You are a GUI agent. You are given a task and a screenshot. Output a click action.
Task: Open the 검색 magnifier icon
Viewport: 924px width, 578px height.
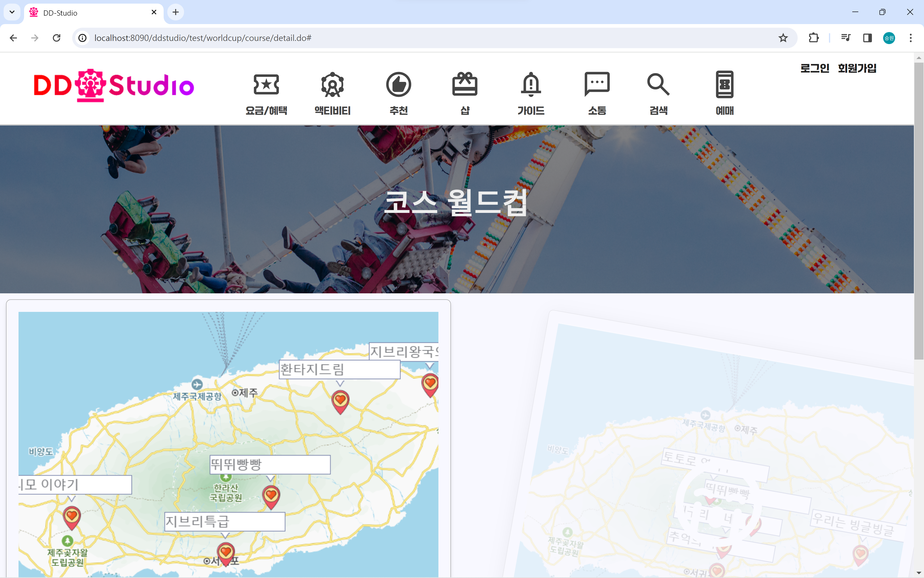[x=658, y=84]
